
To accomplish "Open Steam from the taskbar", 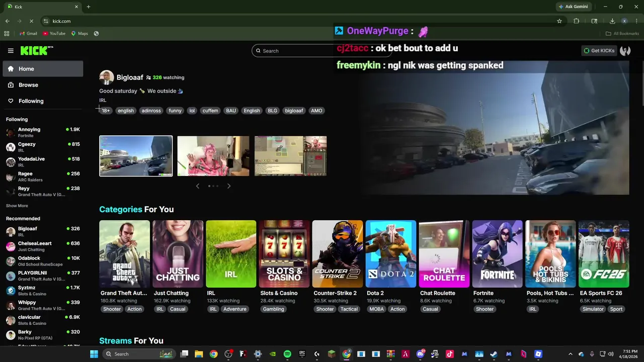I will pos(494,354).
